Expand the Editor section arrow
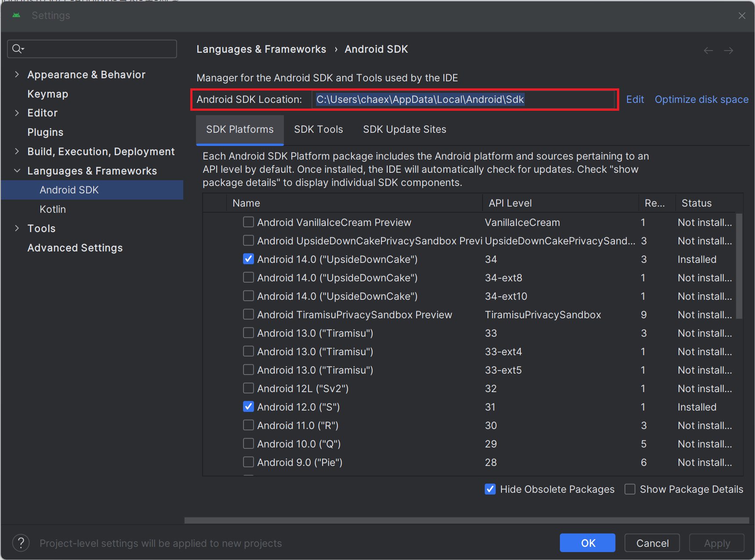This screenshot has width=755, height=560. tap(17, 113)
